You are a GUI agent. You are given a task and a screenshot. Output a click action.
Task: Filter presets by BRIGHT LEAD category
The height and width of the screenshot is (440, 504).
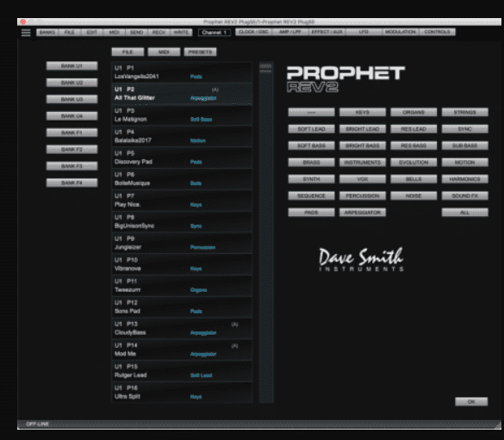363,129
